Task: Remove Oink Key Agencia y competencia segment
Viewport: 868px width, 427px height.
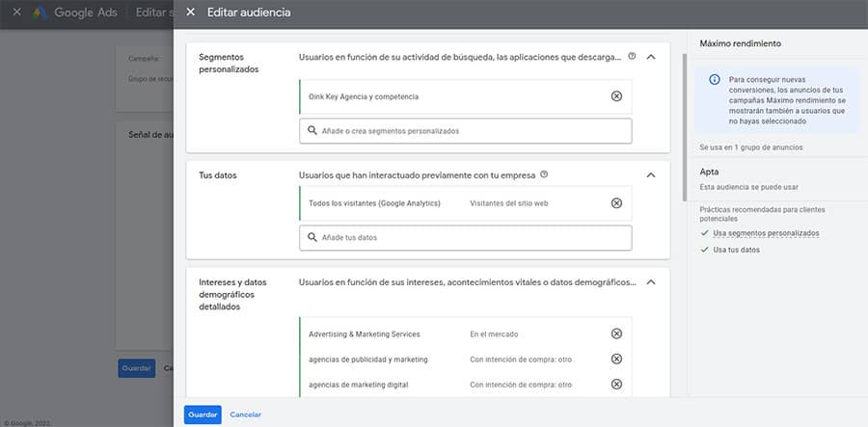Action: pos(616,96)
